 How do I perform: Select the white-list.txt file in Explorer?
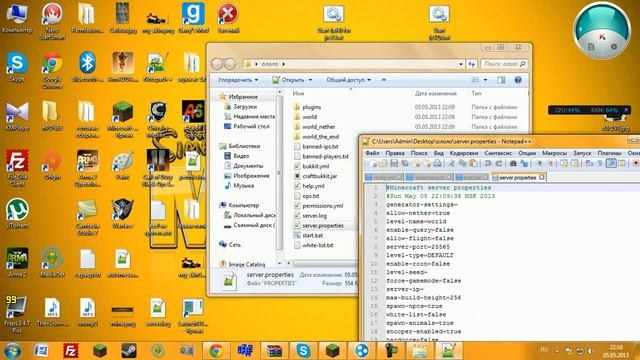click(x=313, y=245)
